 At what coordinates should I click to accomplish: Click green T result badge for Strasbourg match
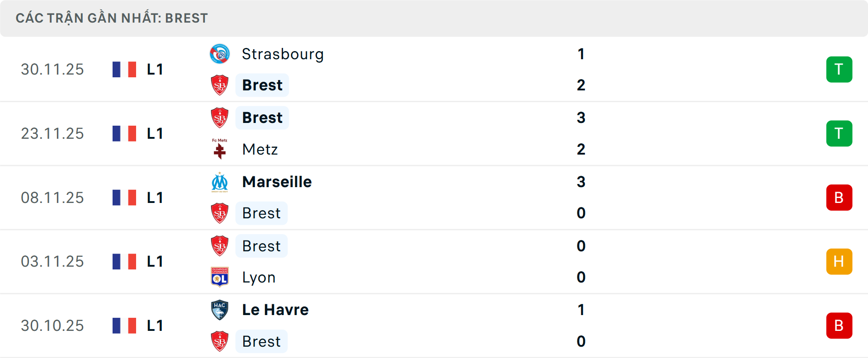839,70
